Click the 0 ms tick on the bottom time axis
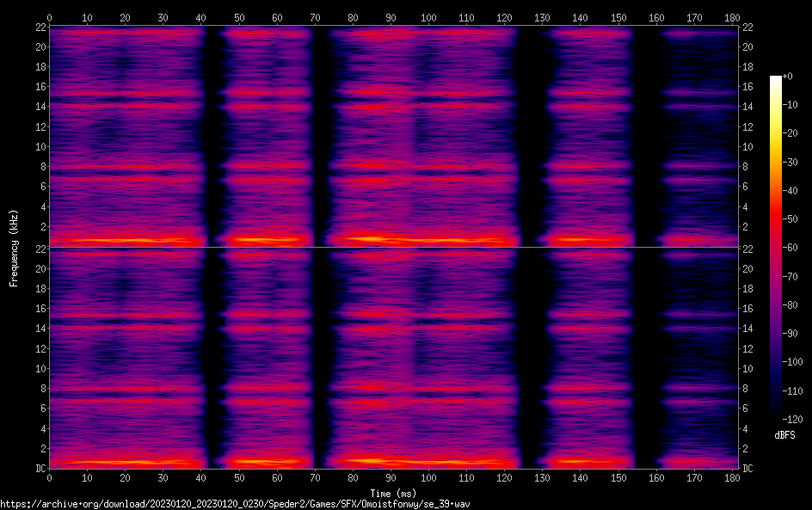 click(50, 476)
